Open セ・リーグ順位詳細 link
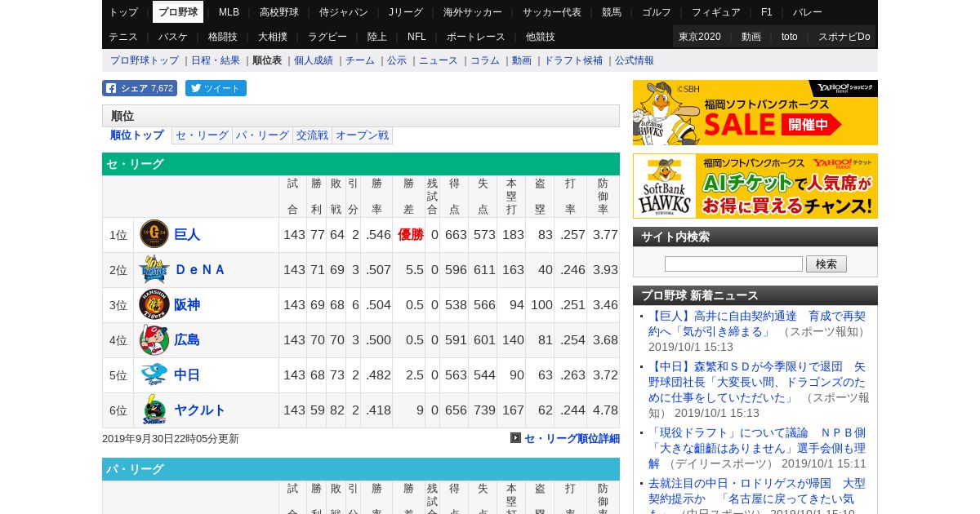980x514 pixels. coord(572,438)
